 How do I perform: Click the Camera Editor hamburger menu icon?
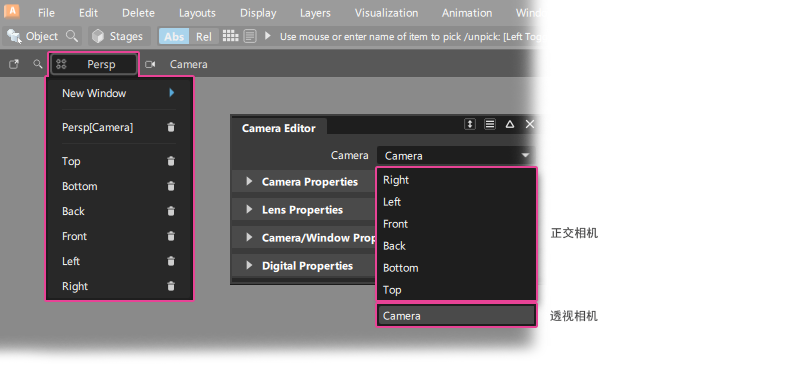(x=490, y=124)
